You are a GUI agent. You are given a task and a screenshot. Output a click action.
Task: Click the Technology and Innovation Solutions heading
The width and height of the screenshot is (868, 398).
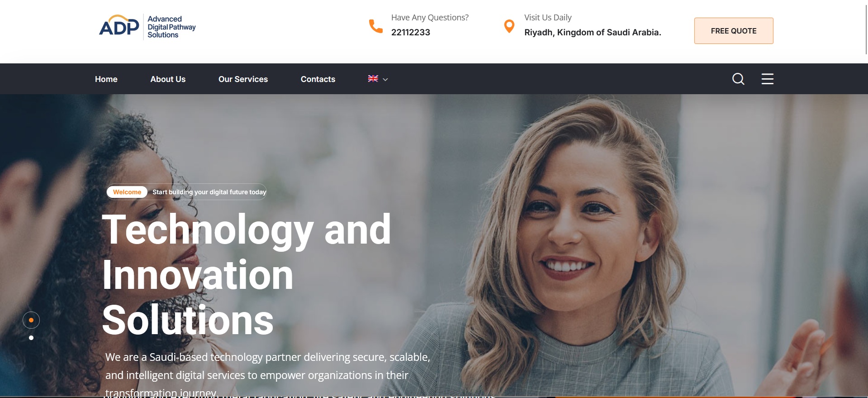click(x=247, y=274)
